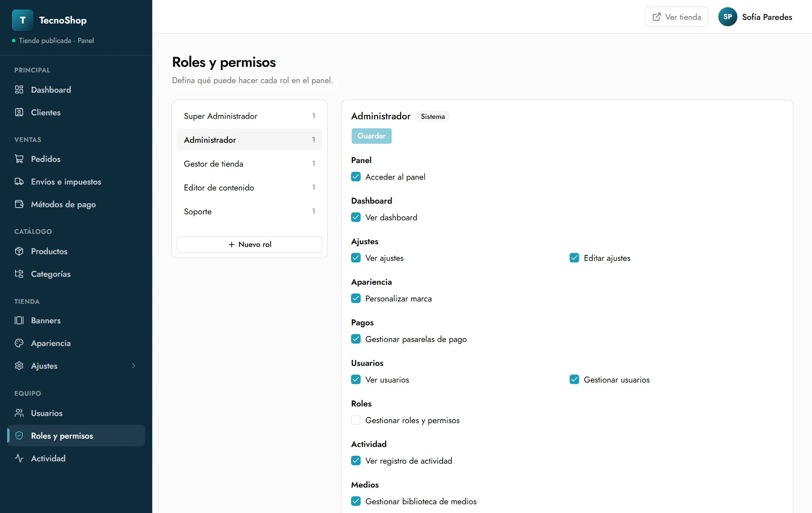This screenshot has height=513, width=812.
Task: Click the Ajustes gear icon
Action: [19, 365]
